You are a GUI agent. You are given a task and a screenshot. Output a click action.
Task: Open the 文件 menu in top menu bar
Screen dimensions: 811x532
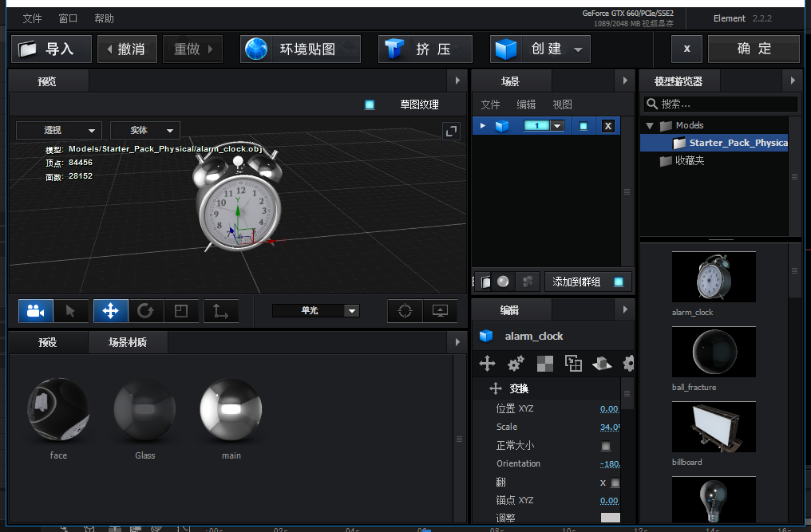pos(32,18)
